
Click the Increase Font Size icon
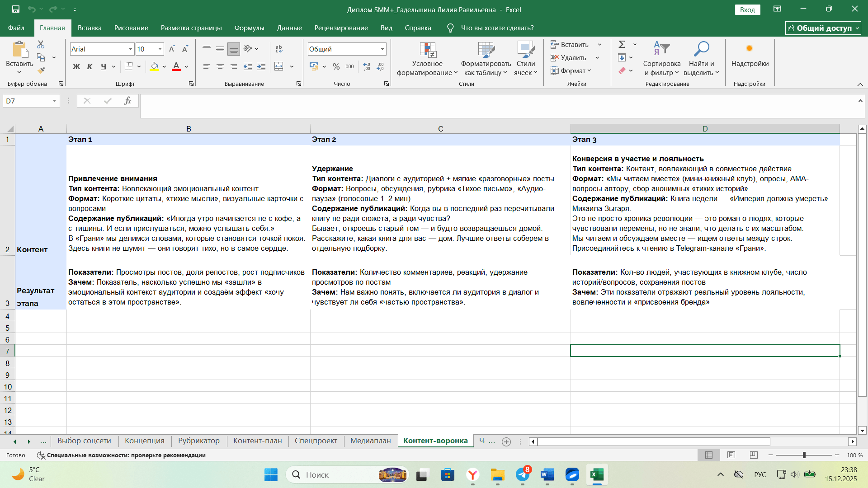point(172,49)
